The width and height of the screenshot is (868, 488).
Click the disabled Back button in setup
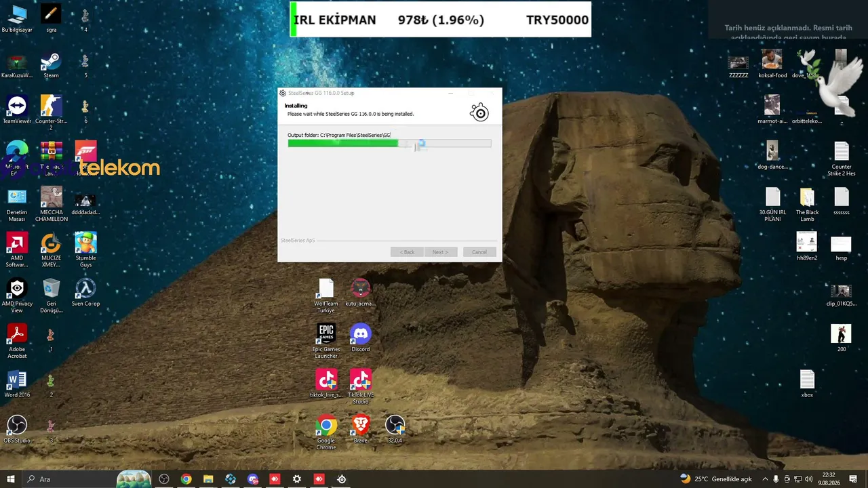pyautogui.click(x=407, y=252)
